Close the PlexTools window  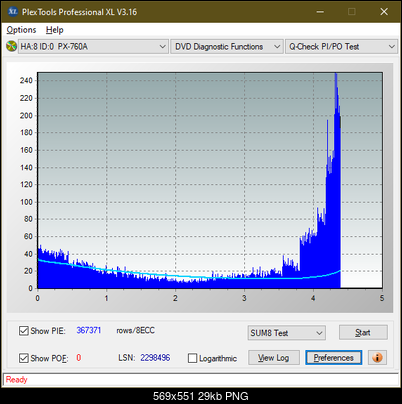[384, 12]
